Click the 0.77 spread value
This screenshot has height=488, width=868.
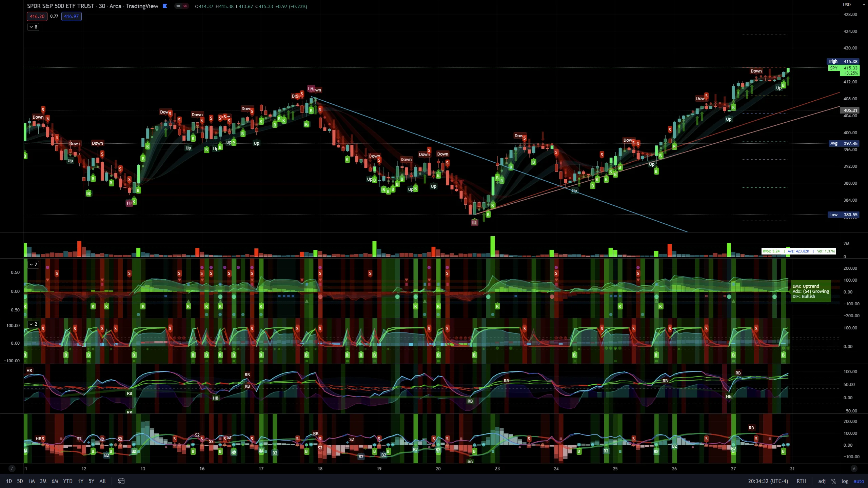[54, 16]
